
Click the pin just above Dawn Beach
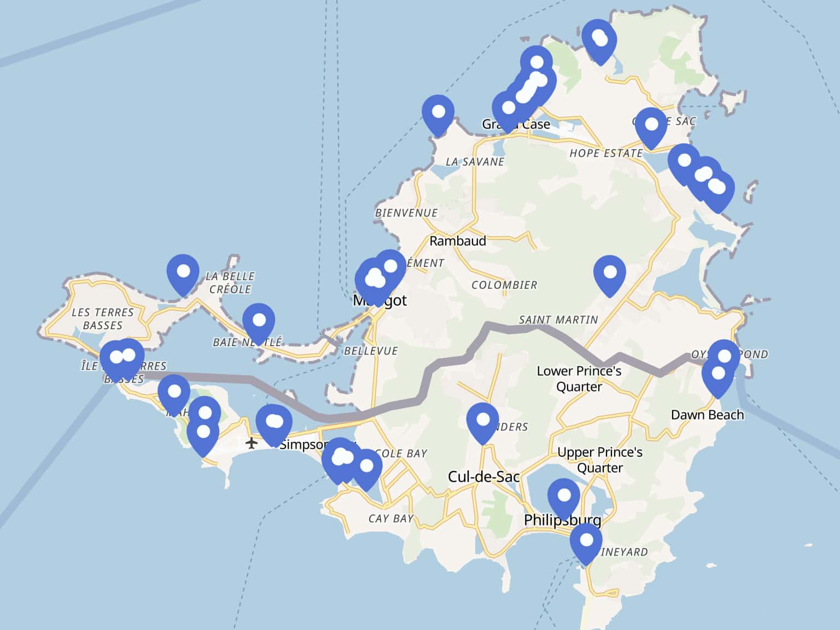click(x=717, y=375)
